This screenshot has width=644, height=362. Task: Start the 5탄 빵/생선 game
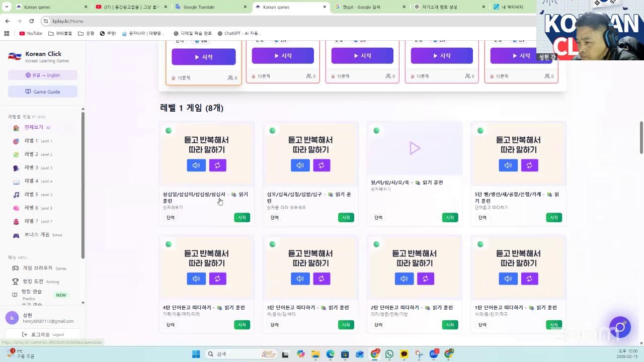tap(554, 218)
